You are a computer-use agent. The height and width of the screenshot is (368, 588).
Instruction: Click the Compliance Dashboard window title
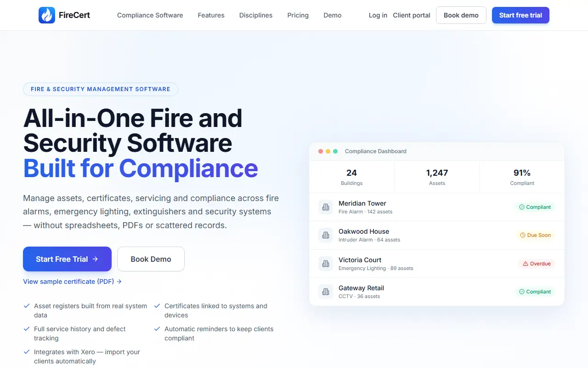376,151
